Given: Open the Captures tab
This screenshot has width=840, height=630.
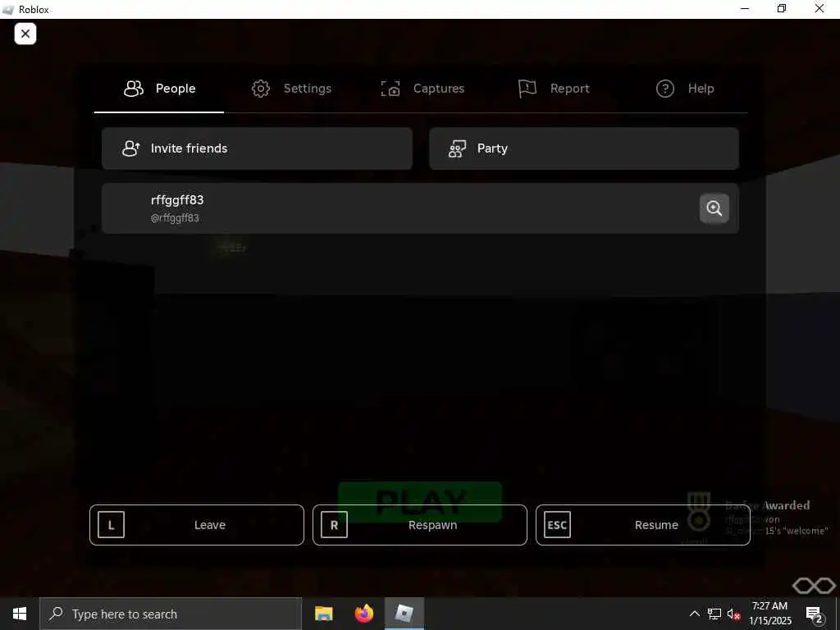Looking at the screenshot, I should [x=422, y=89].
